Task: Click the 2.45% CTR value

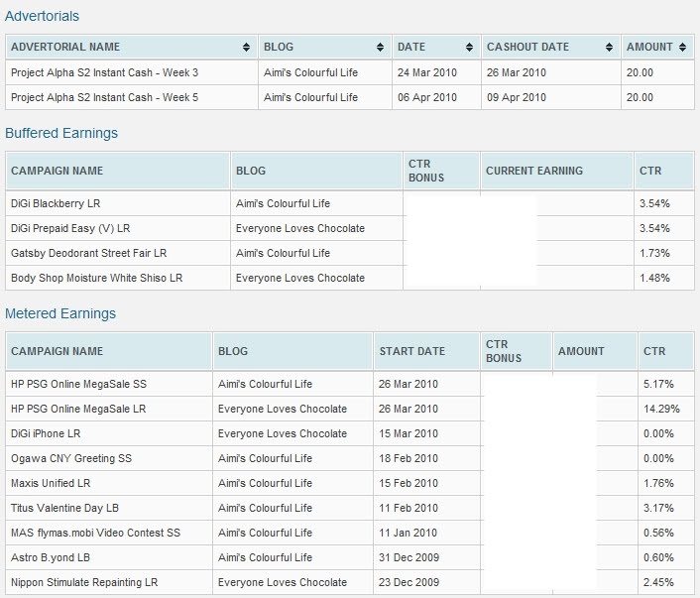Action: coord(658,582)
